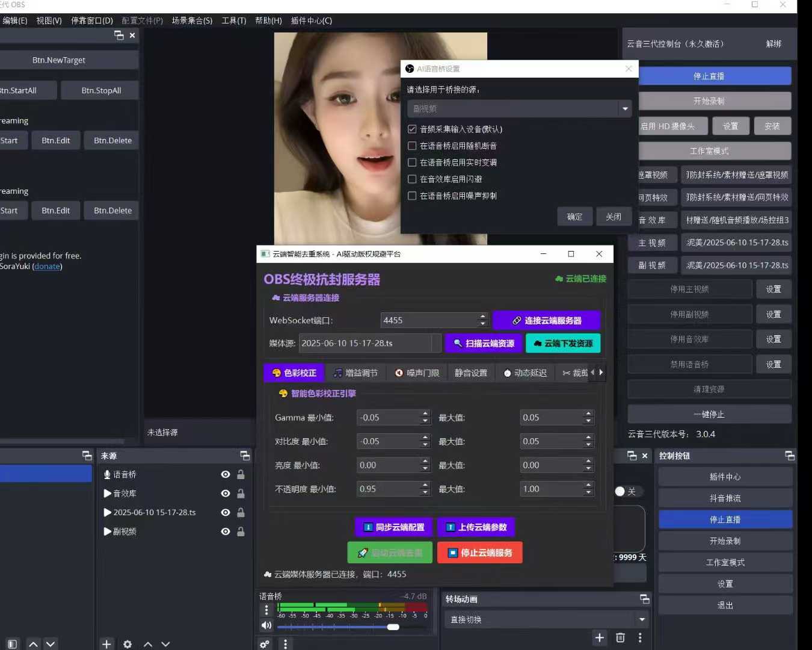The height and width of the screenshot is (650, 812).
Task: Click 扫描云端资源 button
Action: coord(484,343)
